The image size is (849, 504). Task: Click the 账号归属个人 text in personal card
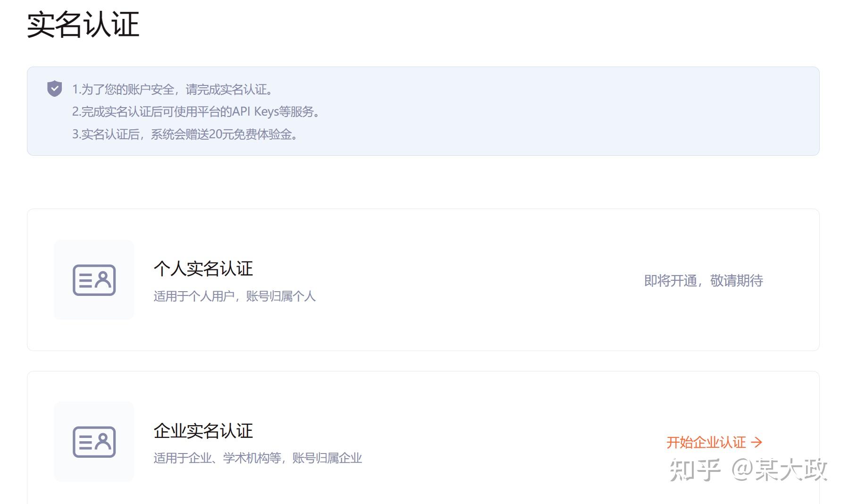coord(281,296)
